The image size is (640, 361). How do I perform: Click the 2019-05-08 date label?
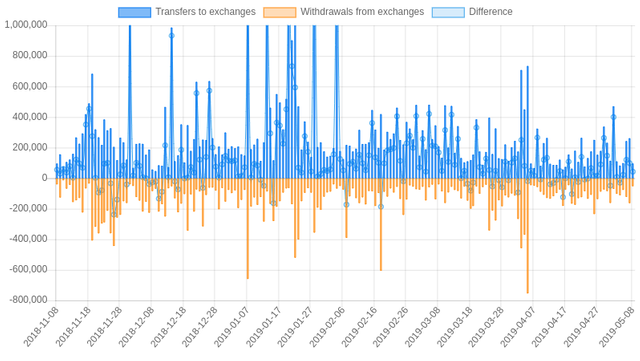click(x=617, y=327)
